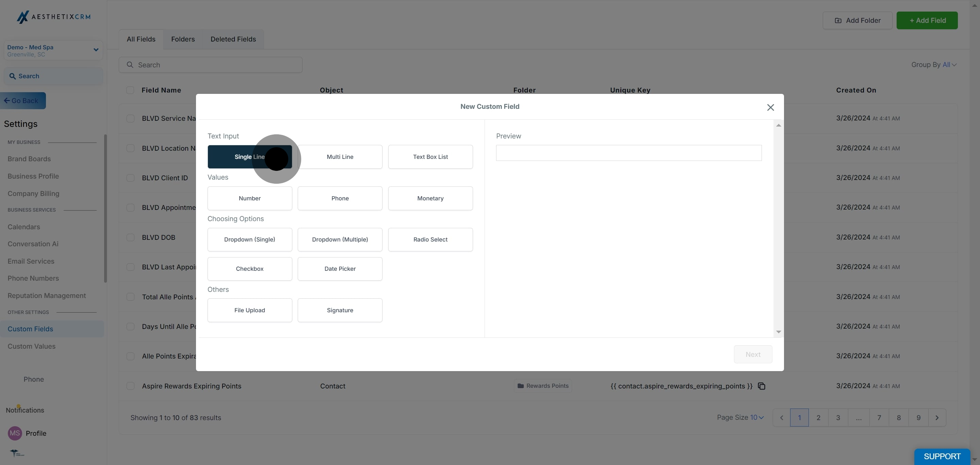Click the sidebar Search magnifier

pyautogui.click(x=13, y=76)
